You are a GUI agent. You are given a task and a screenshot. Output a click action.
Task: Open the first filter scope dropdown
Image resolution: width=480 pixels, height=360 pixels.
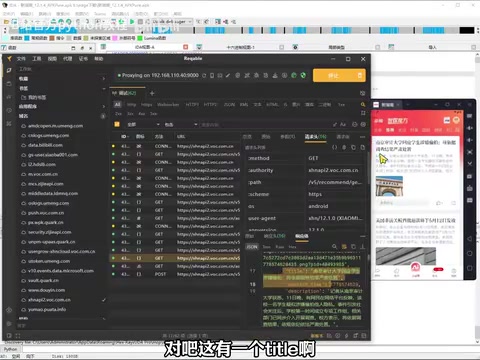(x=143, y=124)
